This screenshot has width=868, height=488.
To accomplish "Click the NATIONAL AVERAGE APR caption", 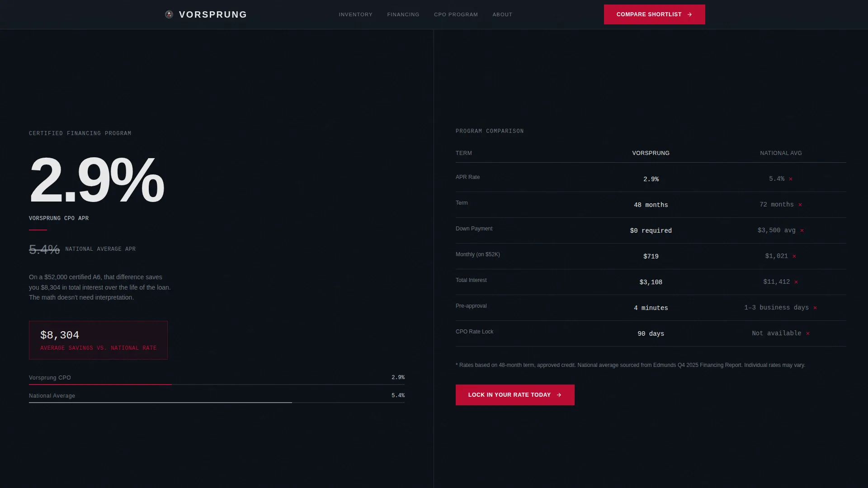I will (x=100, y=249).
